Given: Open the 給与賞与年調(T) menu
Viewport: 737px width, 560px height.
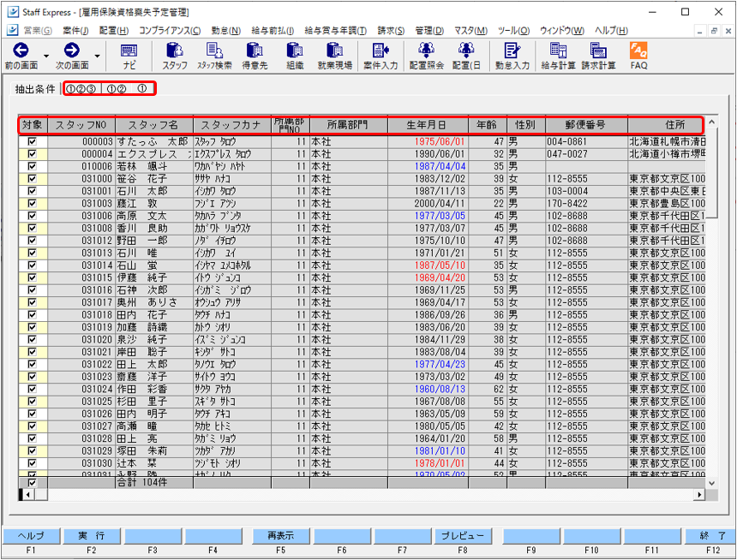Looking at the screenshot, I should coord(336,31).
